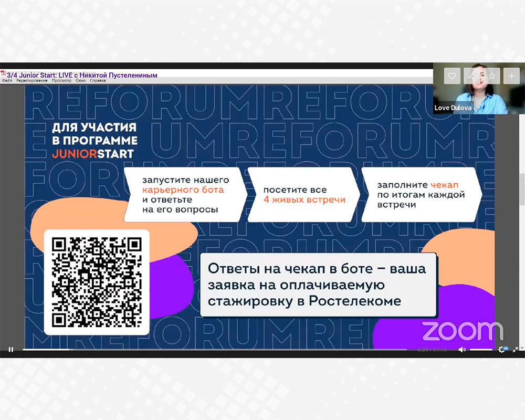Click the Adobe Reader PDF icon in title bar

point(3,73)
